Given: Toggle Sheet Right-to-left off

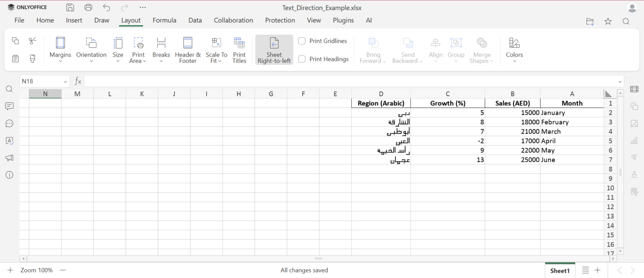Looking at the screenshot, I should (274, 49).
